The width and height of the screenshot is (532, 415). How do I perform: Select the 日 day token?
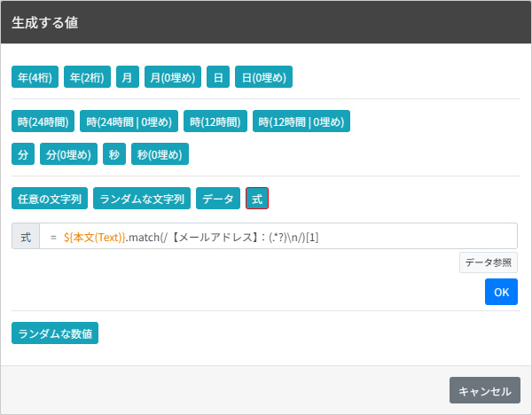(218, 77)
